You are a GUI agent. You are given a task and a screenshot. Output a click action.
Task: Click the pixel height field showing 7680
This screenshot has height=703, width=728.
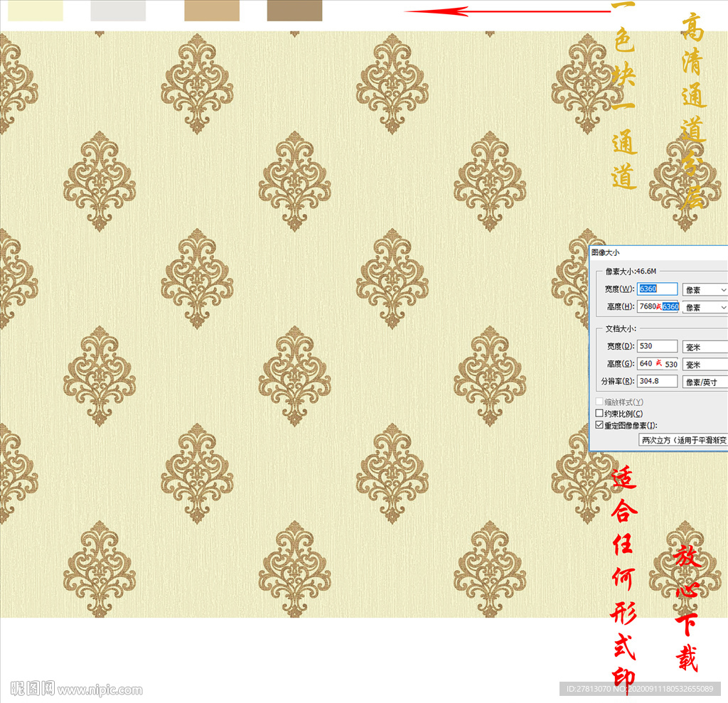657,306
